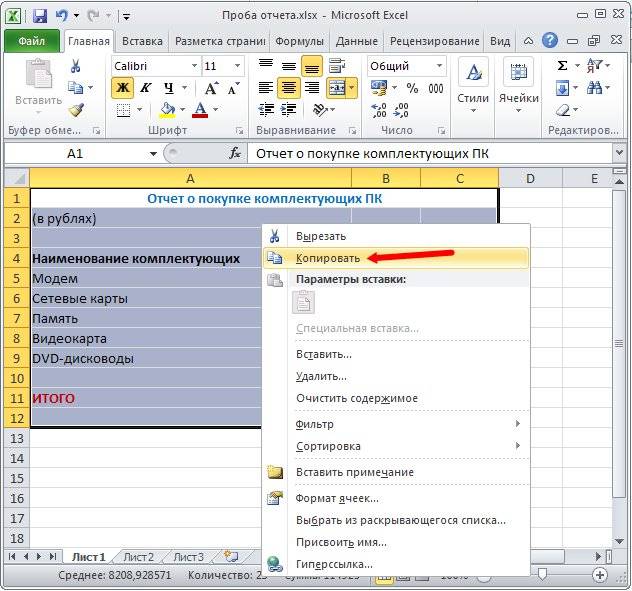Open Фильтр submenu in context menu
Screen dimensions: 632x591
395,424
